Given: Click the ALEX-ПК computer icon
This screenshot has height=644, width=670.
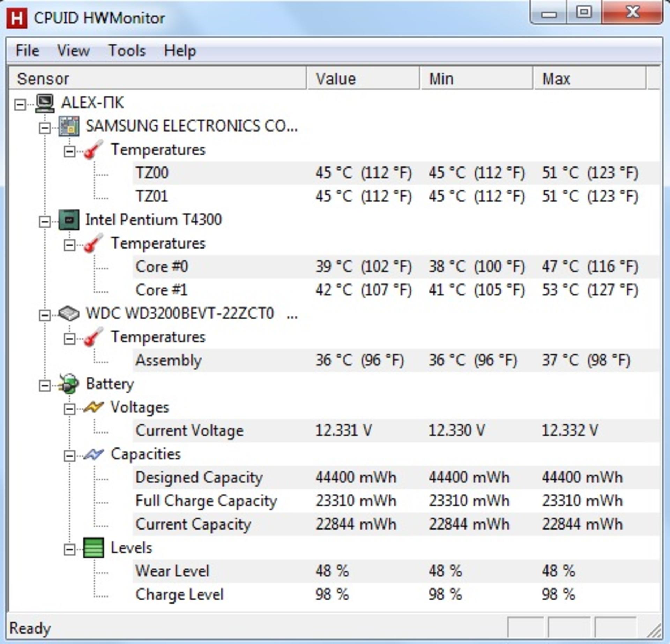Looking at the screenshot, I should tap(45, 103).
